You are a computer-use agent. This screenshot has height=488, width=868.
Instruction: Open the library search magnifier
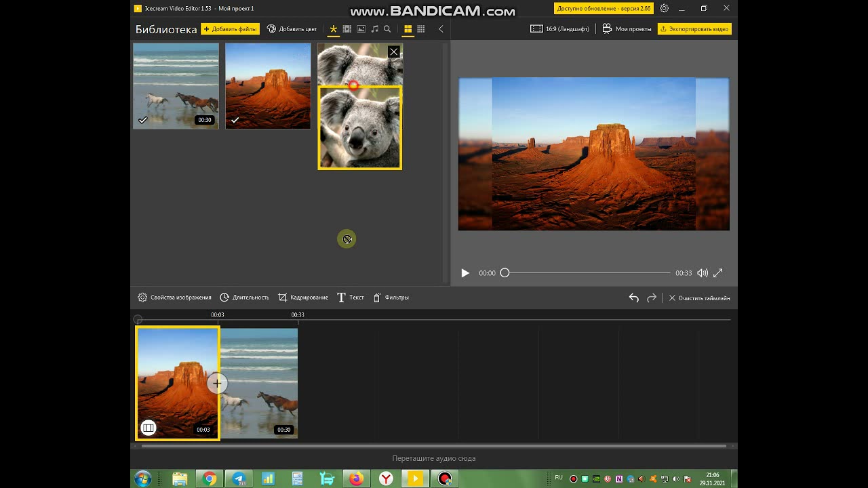pyautogui.click(x=387, y=29)
